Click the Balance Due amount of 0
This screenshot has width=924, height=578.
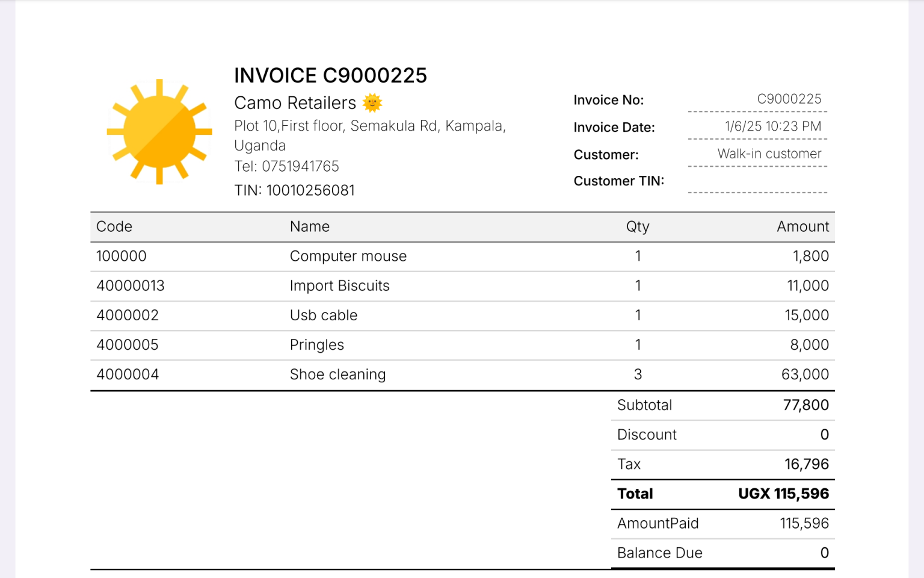(x=824, y=552)
